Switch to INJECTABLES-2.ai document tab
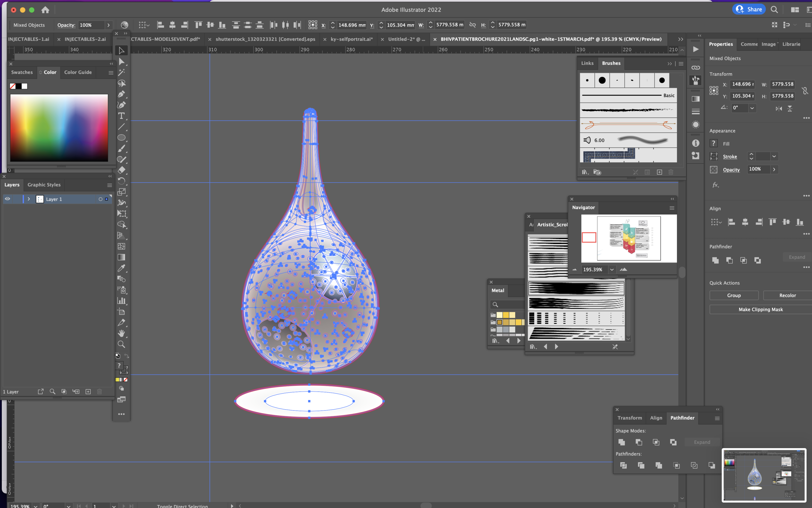Viewport: 812px width, 508px height. 85,39
